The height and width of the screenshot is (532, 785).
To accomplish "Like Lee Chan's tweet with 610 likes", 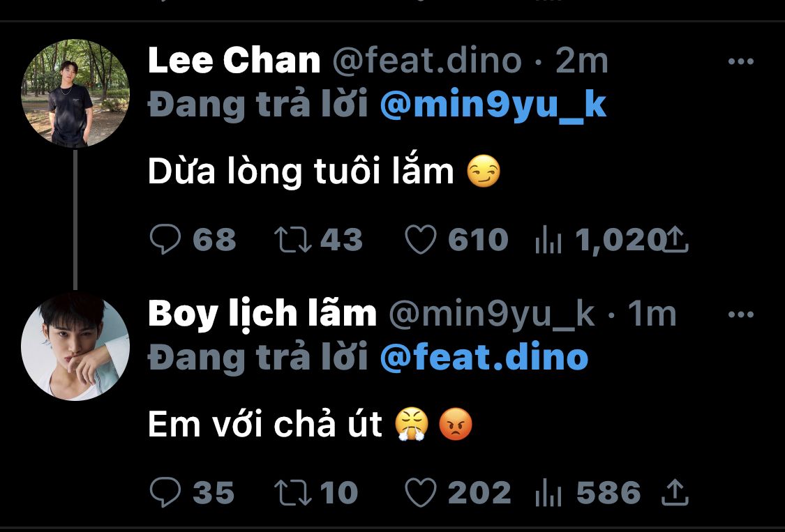I will pyautogui.click(x=421, y=241).
